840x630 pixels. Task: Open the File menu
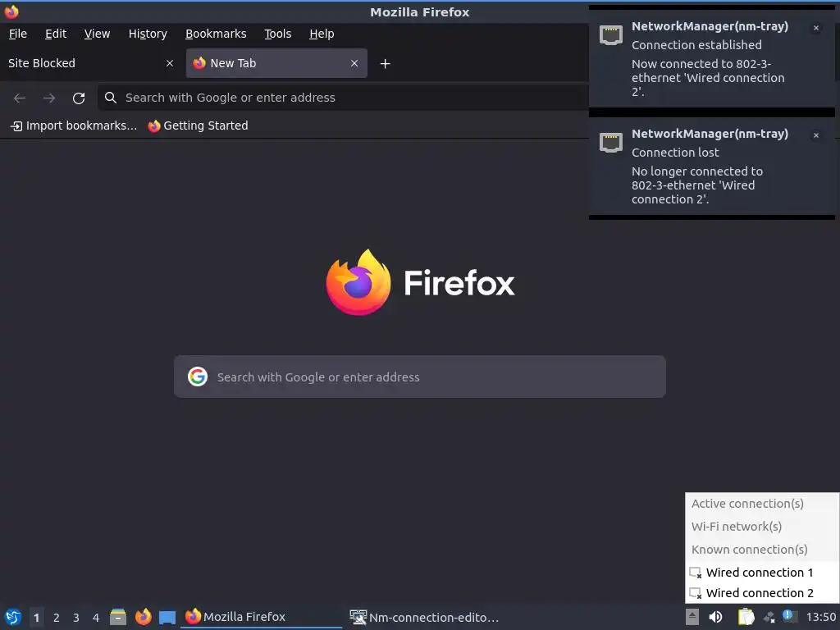coord(18,34)
